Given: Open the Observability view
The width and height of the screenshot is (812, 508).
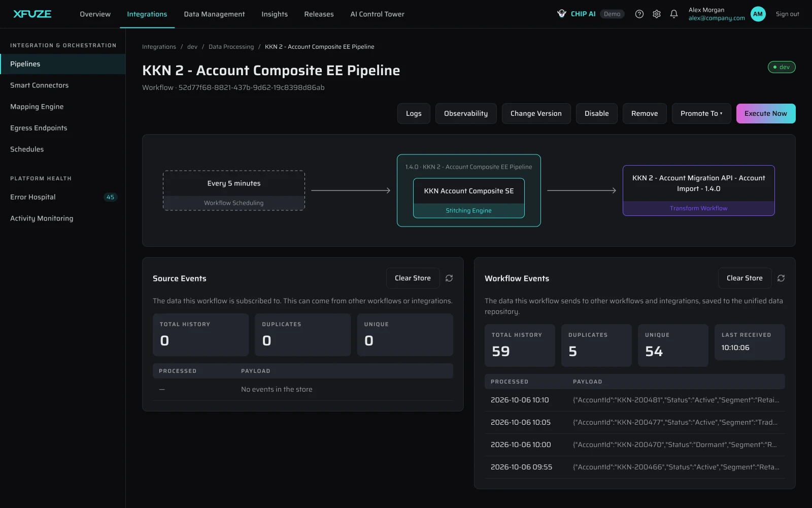Looking at the screenshot, I should pos(466,113).
